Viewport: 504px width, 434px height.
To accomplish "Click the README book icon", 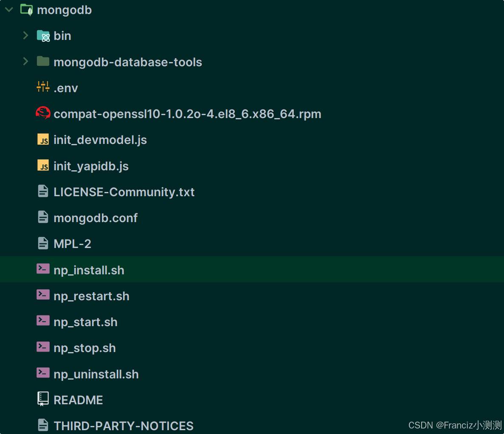I will [x=43, y=399].
